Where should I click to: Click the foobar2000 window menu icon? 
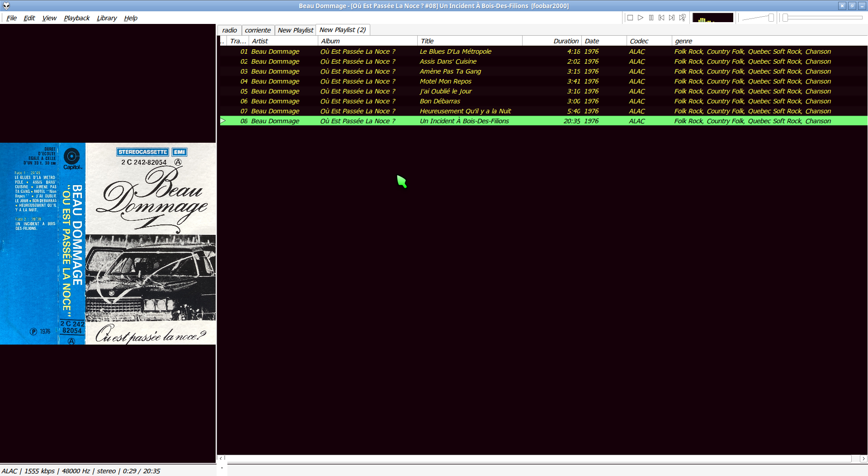(6, 6)
